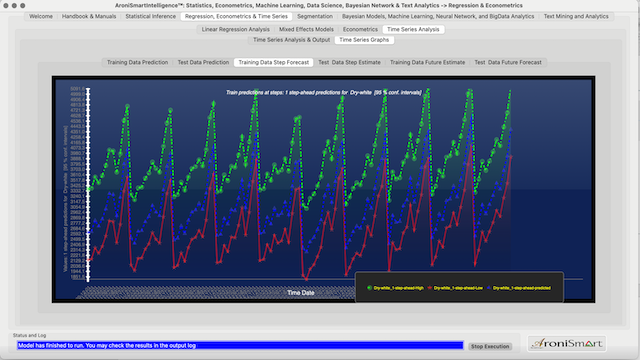
Task: Open Linear Regression Analysis sub-tab
Action: pyautogui.click(x=236, y=29)
